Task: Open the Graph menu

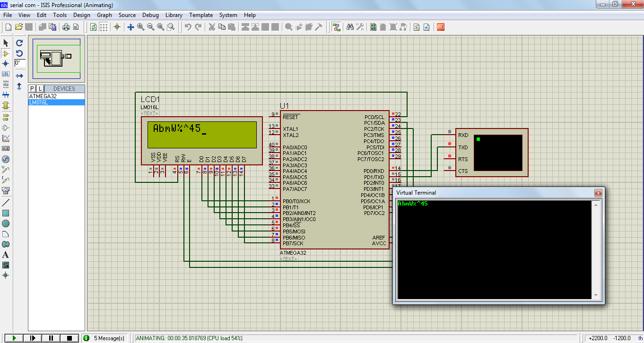Action: coord(104,15)
